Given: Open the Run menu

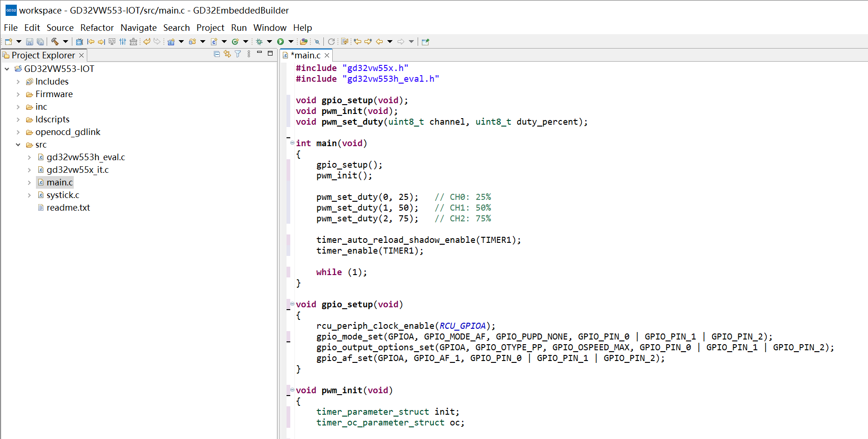Looking at the screenshot, I should point(239,28).
